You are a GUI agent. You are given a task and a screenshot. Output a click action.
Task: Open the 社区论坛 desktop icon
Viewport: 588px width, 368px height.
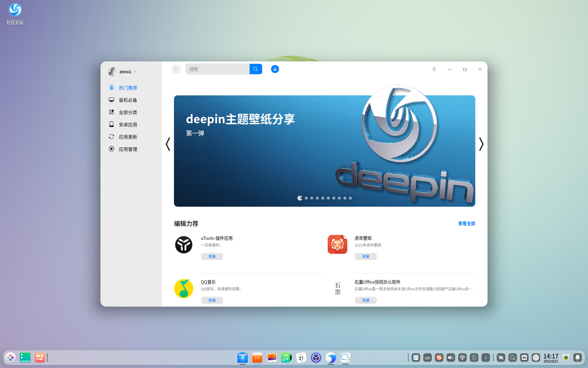[x=15, y=14]
